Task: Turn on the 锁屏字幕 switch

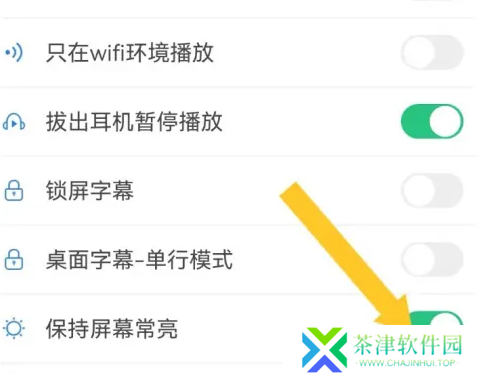Action: pyautogui.click(x=432, y=191)
